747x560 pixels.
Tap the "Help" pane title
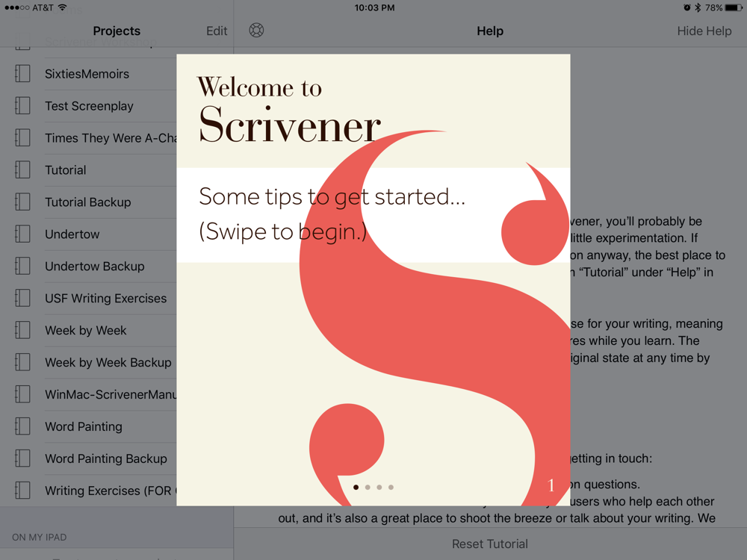click(x=490, y=31)
